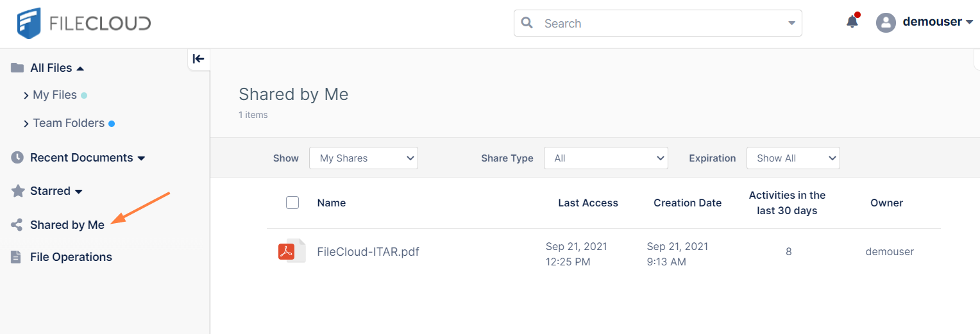
Task: Click the search magnifier icon
Action: [x=527, y=23]
